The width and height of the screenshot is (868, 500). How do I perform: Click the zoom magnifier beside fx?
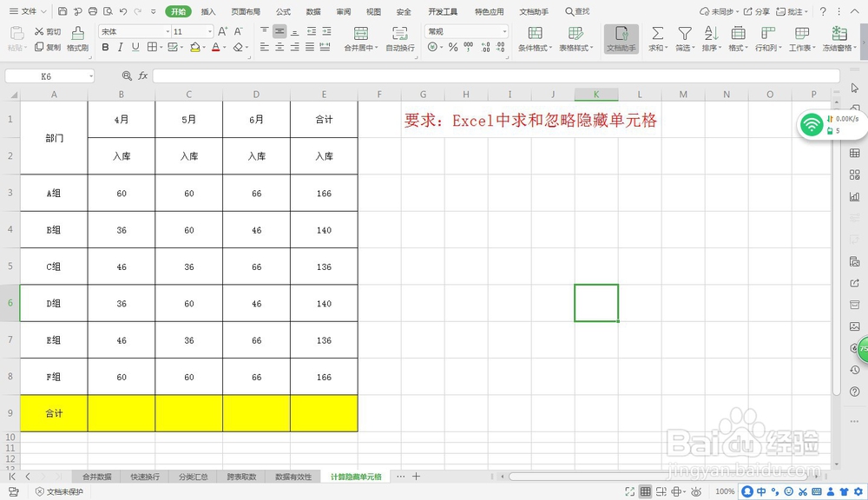click(x=127, y=76)
